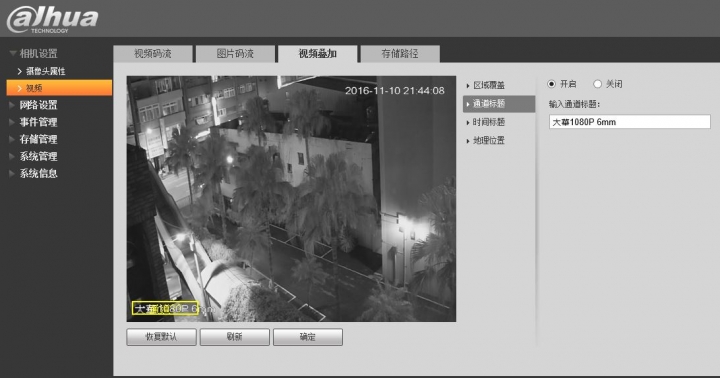This screenshot has height=378, width=720.
Task: Open the 存储路径 tab
Action: point(399,54)
